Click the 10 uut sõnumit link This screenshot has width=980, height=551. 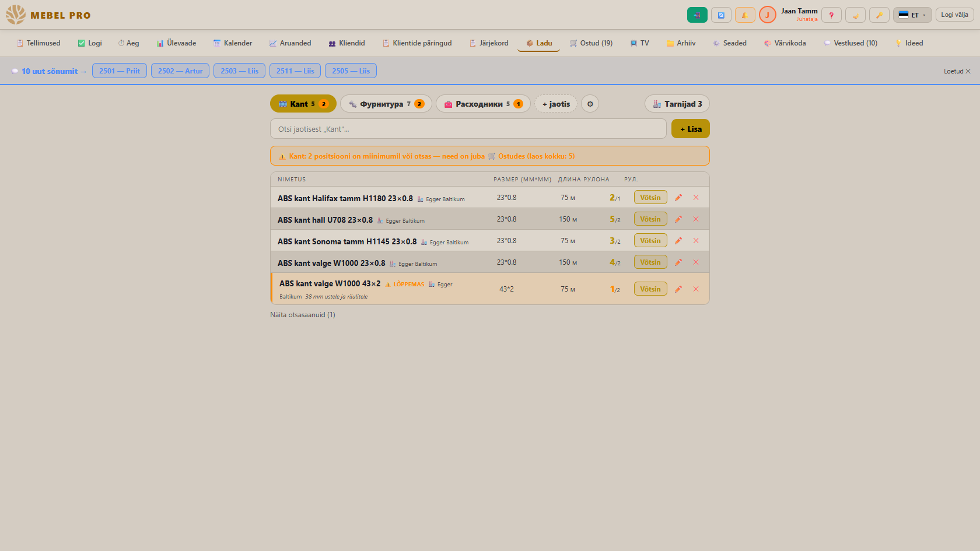click(x=50, y=71)
